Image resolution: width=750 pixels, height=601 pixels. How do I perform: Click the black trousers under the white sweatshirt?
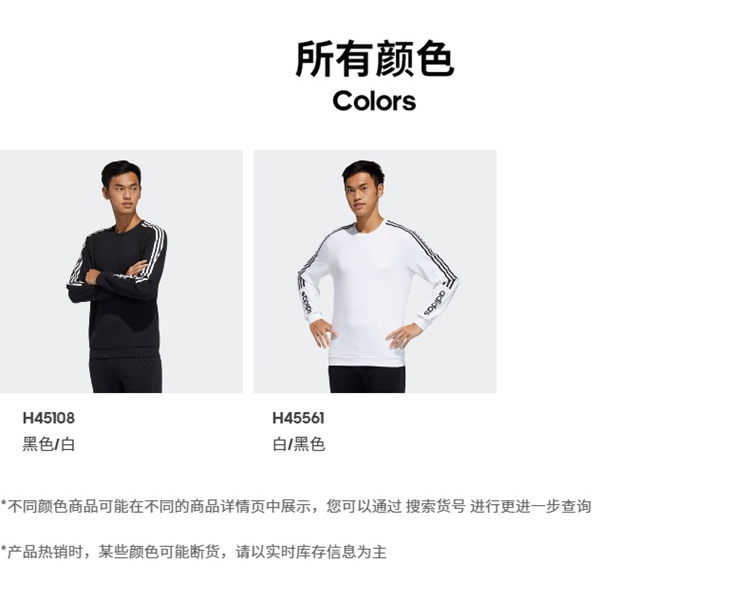(367, 379)
